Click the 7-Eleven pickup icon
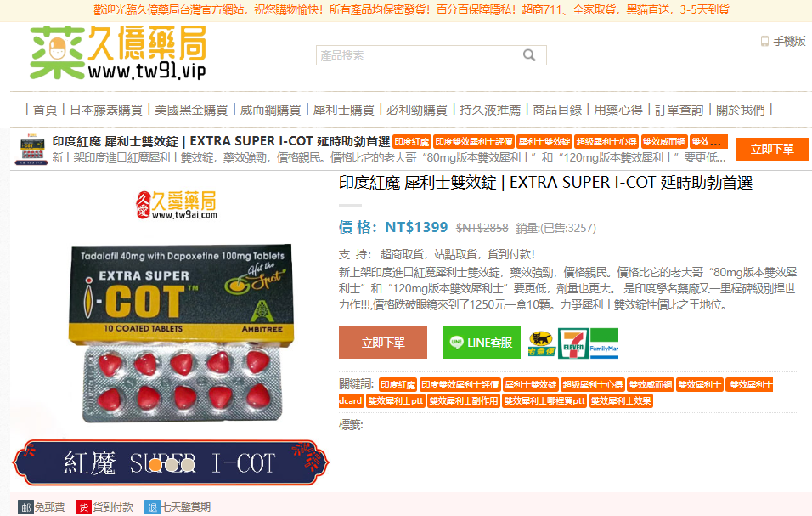The width and height of the screenshot is (812, 516). click(x=573, y=343)
